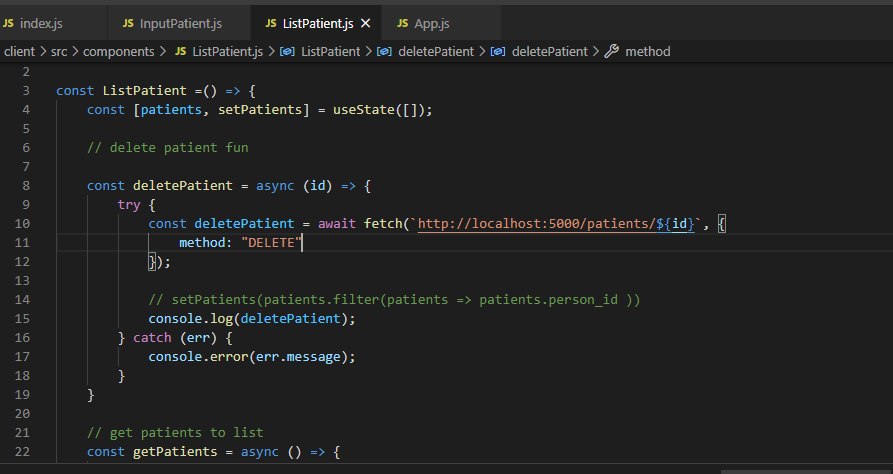Click console.error on line 17
This screenshot has height=474, width=893.
coord(198,357)
